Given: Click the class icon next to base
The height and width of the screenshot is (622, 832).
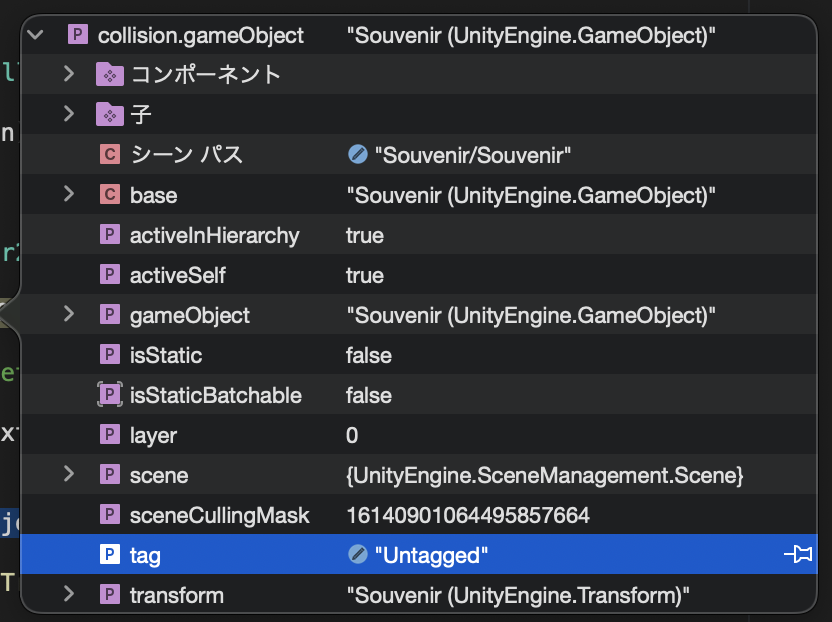Looking at the screenshot, I should (x=110, y=195).
